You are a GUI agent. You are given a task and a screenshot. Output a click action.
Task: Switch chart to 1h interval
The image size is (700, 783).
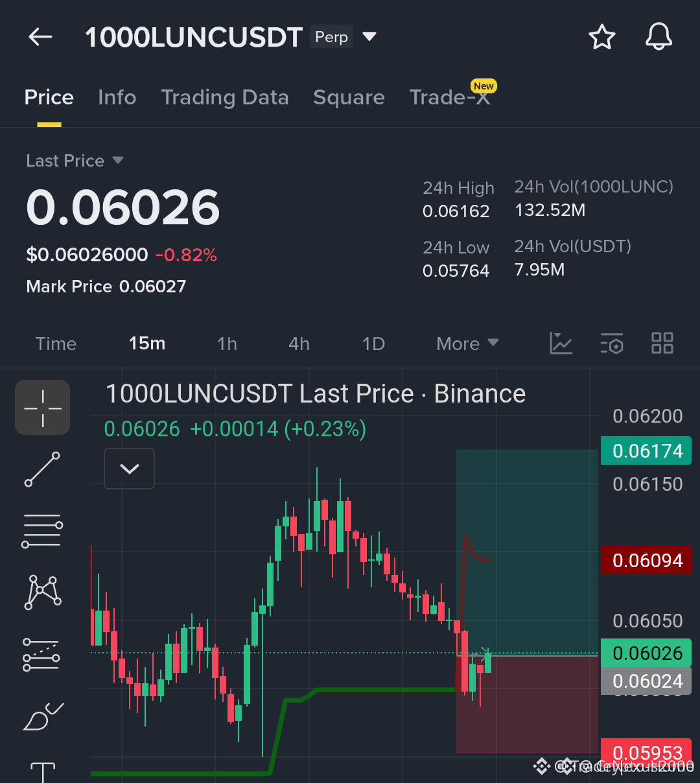tap(227, 344)
